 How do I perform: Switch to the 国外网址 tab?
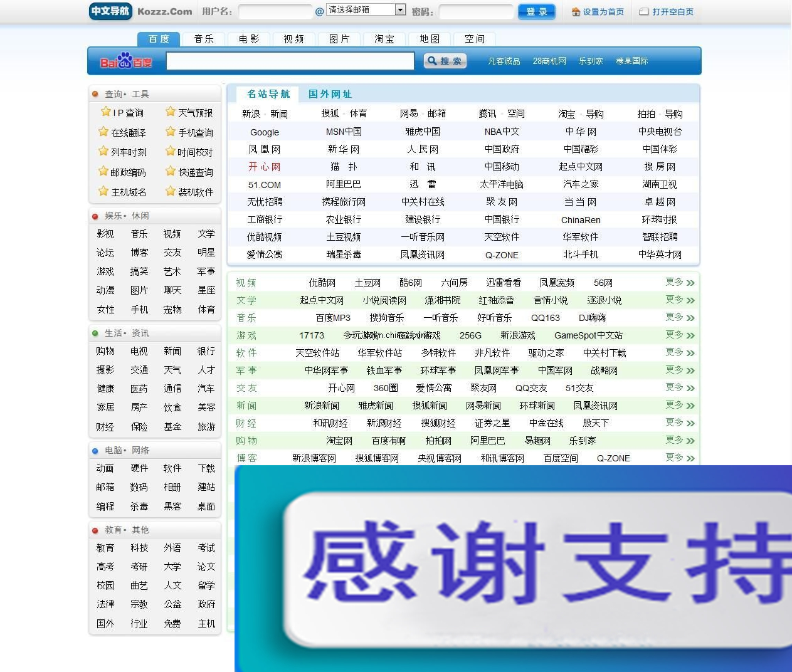point(330,94)
